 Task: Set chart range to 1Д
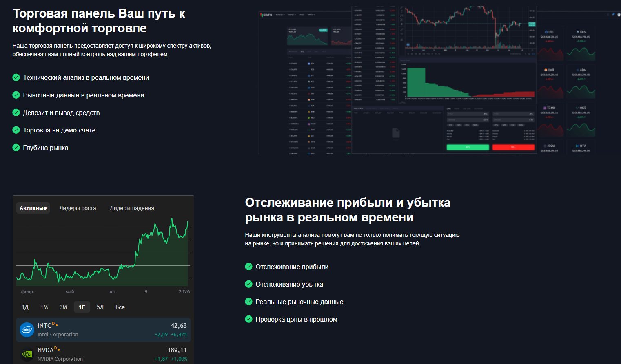[25, 307]
